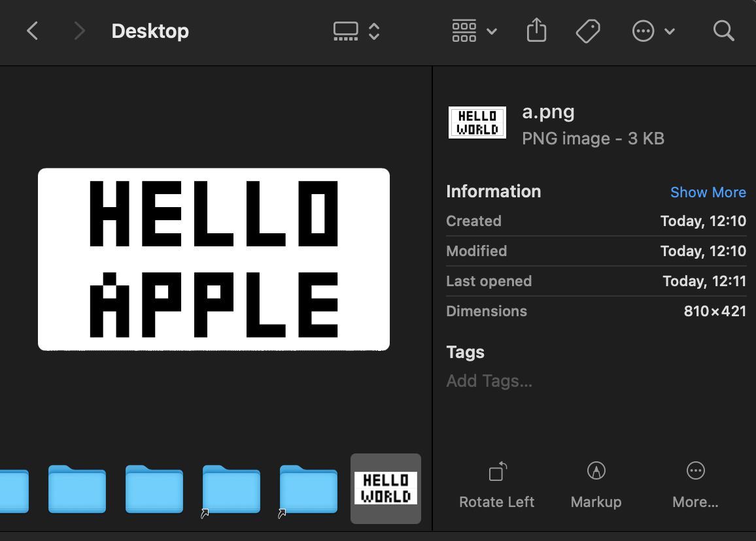
Task: Select the HELLO WORLD thumbnail in the bottom strip
Action: (x=386, y=489)
